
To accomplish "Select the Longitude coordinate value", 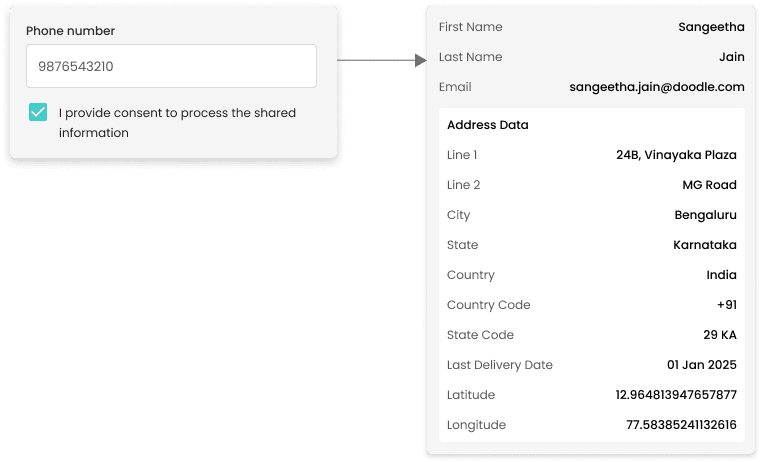I will [681, 425].
